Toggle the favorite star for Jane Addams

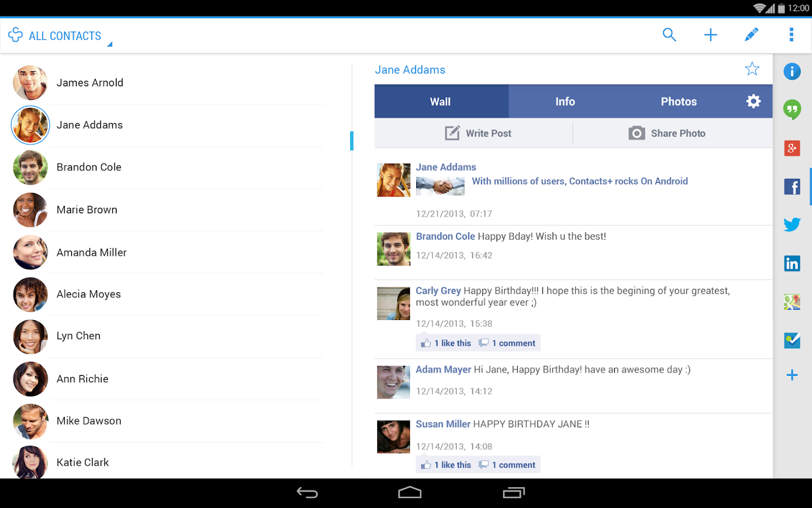click(x=752, y=68)
